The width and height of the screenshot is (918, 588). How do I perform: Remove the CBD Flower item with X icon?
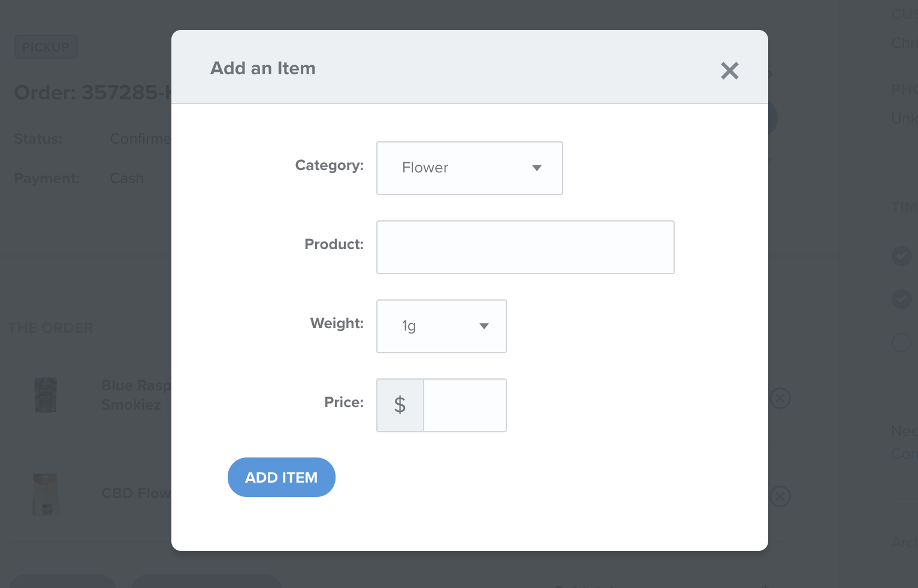click(780, 496)
